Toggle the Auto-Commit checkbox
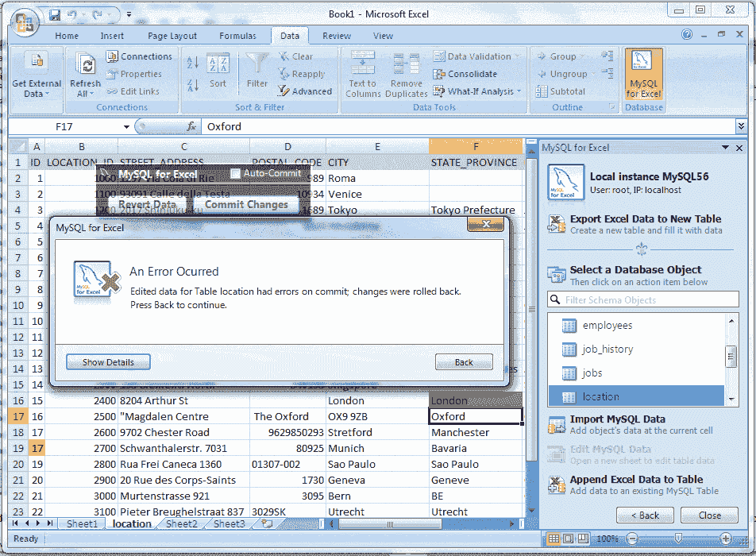This screenshot has width=756, height=556. click(x=235, y=174)
